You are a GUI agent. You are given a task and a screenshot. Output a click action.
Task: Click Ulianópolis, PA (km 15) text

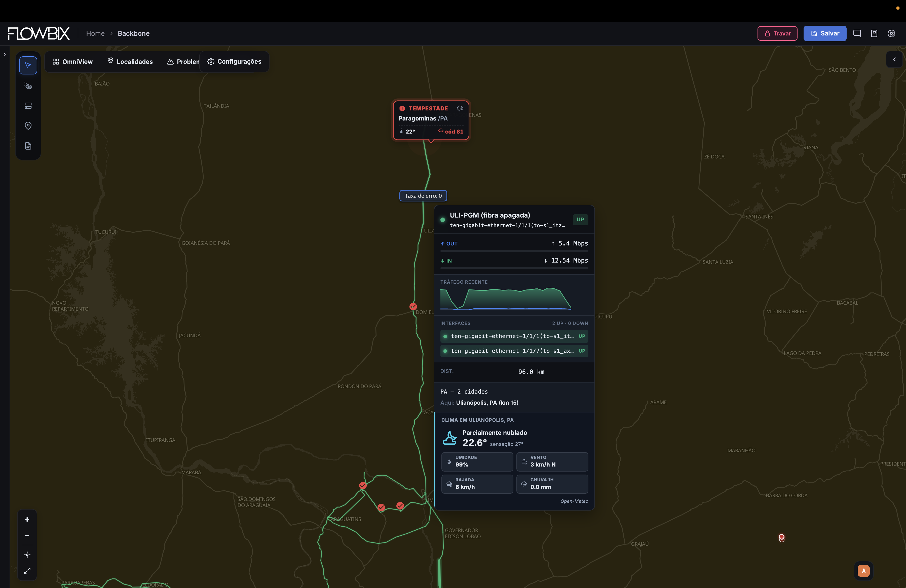coord(487,403)
